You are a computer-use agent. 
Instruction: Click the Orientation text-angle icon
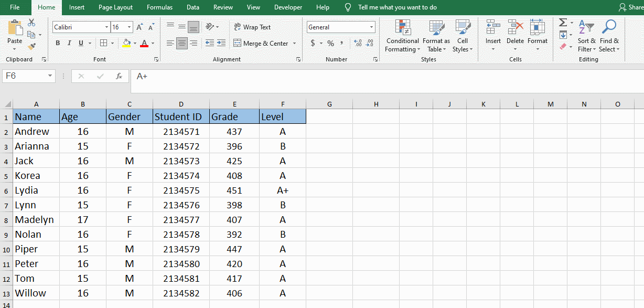point(210,27)
